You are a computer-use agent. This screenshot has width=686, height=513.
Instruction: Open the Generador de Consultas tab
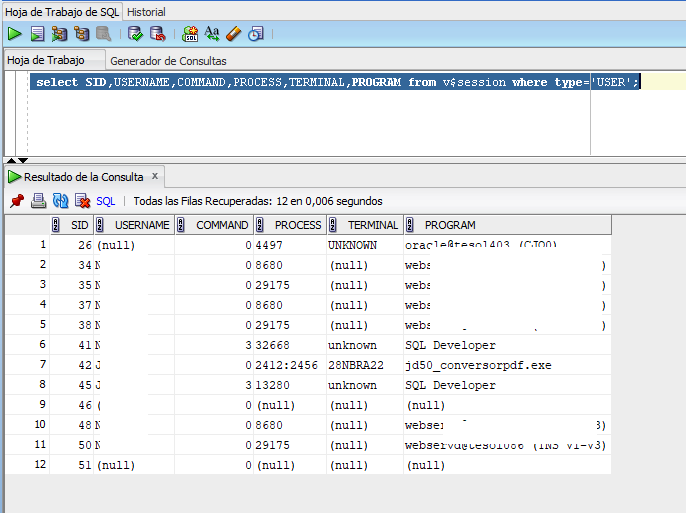(168, 61)
